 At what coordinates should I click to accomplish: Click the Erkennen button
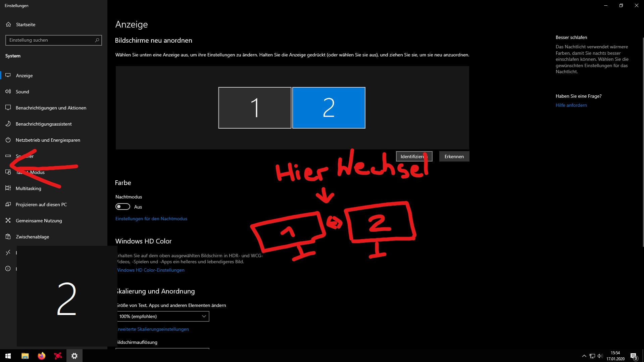pyautogui.click(x=454, y=156)
